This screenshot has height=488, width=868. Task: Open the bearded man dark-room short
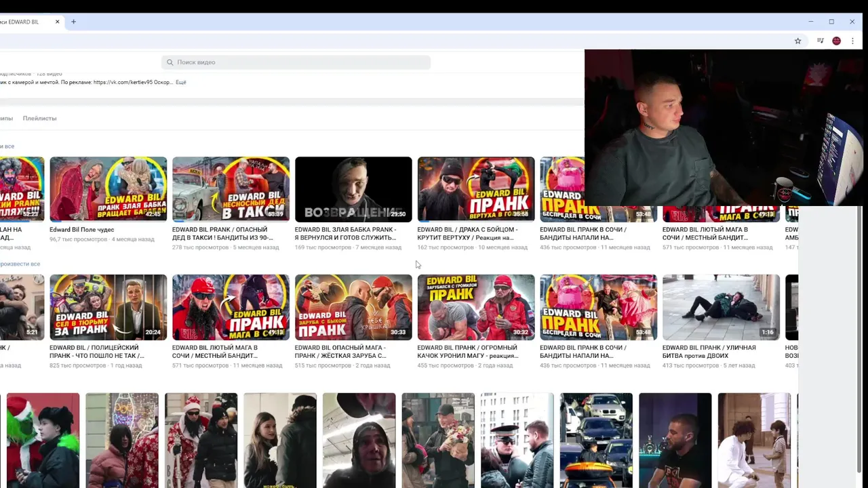pyautogui.click(x=675, y=441)
